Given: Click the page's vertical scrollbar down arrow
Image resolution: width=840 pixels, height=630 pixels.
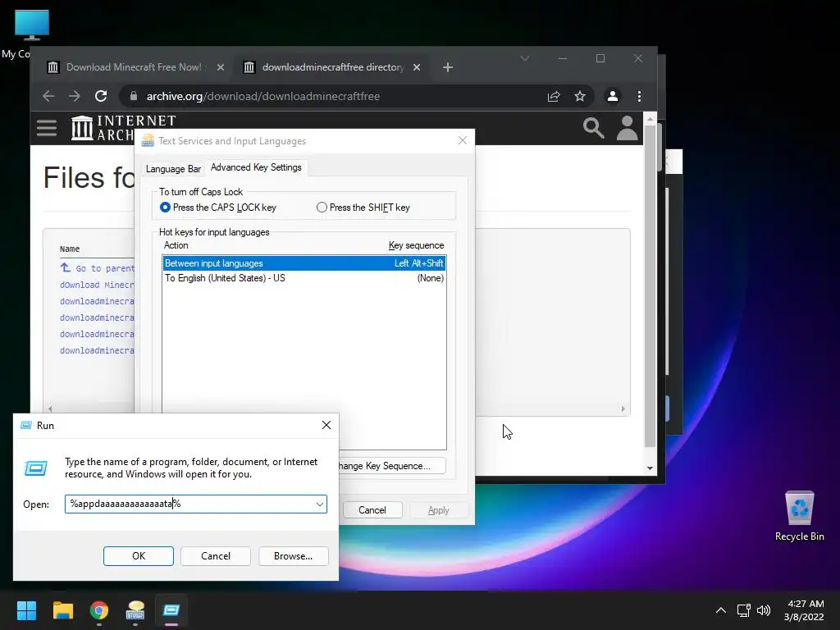Looking at the screenshot, I should coord(650,468).
